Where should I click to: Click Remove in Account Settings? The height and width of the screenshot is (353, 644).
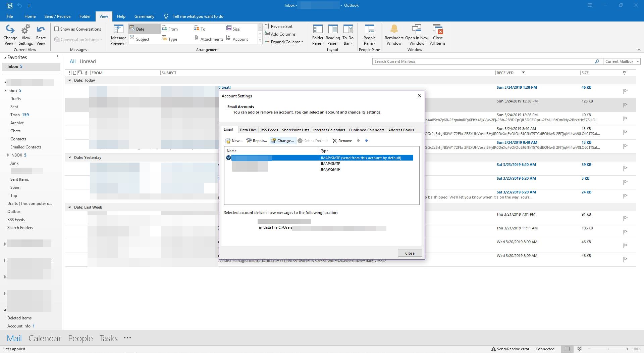click(x=342, y=141)
